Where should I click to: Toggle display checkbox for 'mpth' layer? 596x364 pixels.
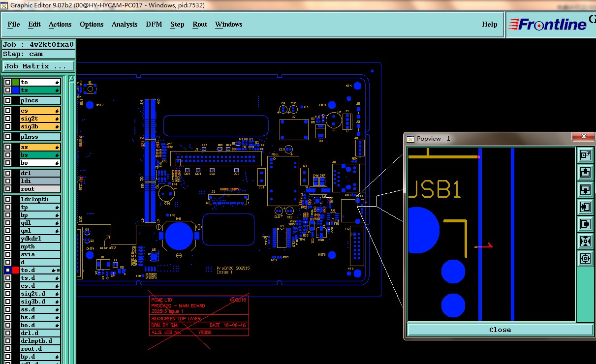point(8,246)
